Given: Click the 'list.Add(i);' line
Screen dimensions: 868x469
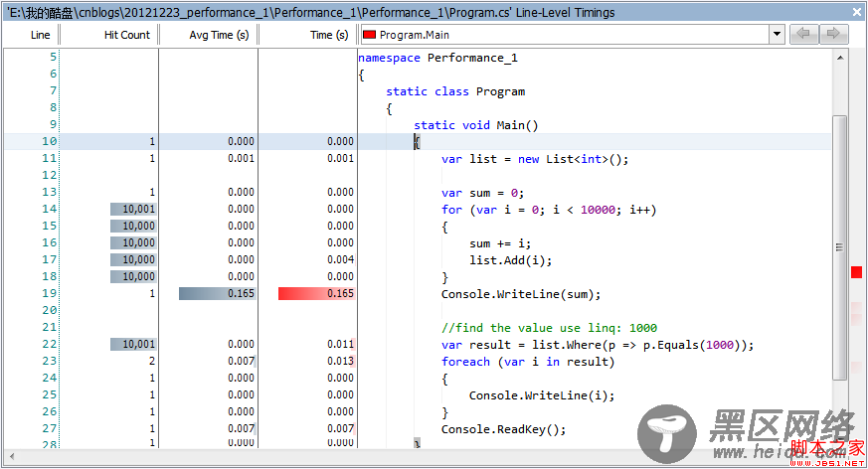Looking at the screenshot, I should click(511, 260).
